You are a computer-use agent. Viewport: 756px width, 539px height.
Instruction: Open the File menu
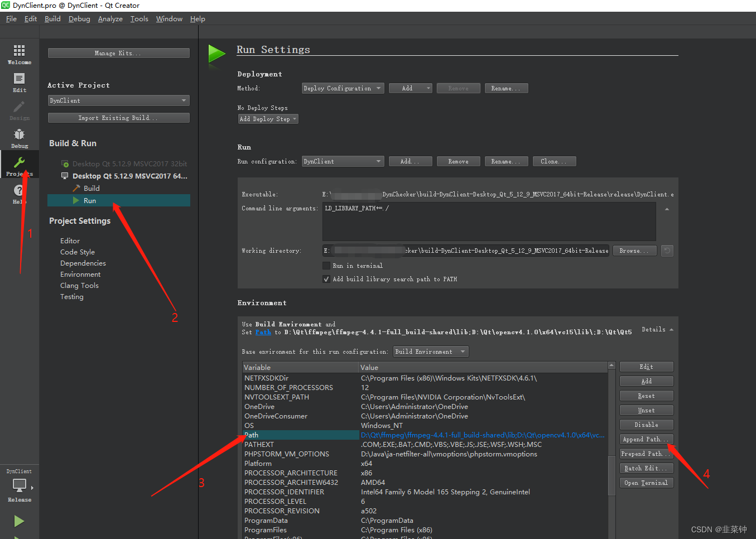pyautogui.click(x=11, y=18)
